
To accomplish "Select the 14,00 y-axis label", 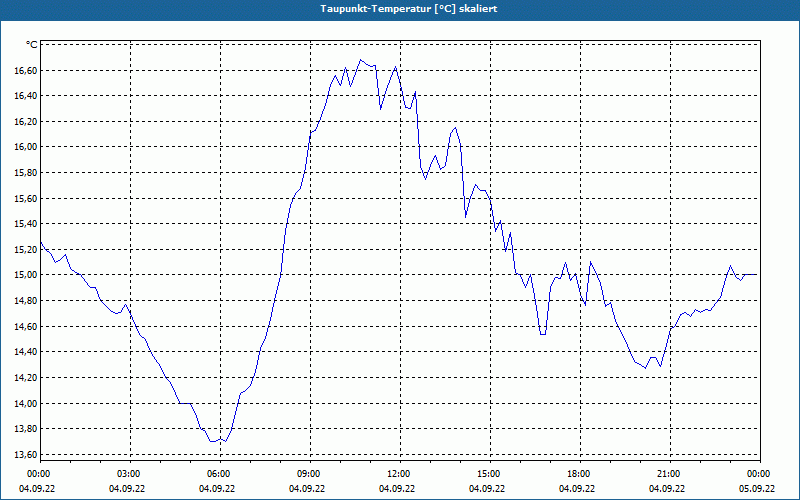I will 26,403.
